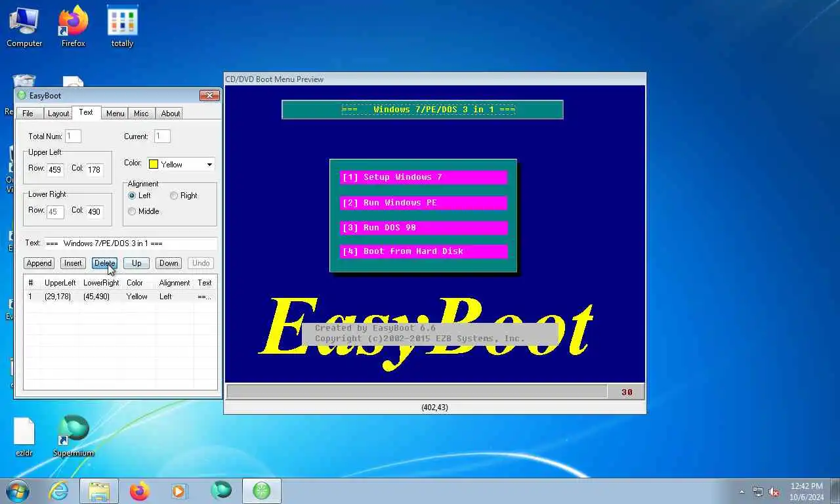Open the ezldr file on desktop
This screenshot has width=840, height=504.
click(x=24, y=437)
